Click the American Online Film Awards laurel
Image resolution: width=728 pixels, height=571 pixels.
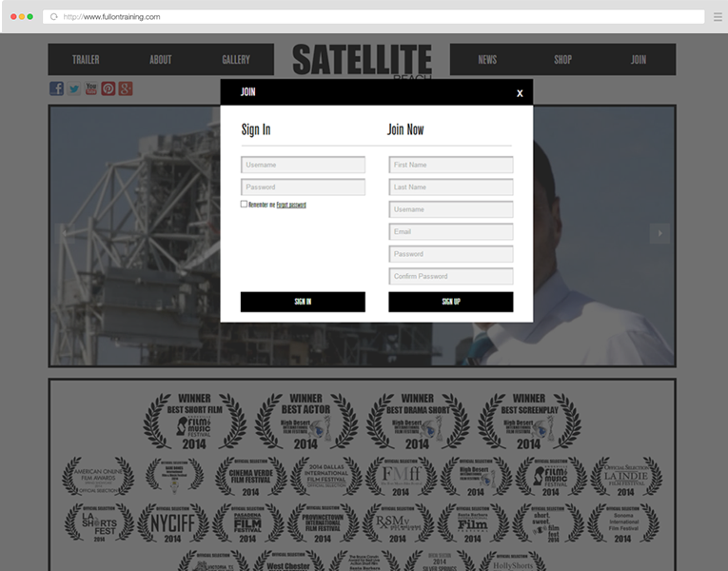point(98,476)
